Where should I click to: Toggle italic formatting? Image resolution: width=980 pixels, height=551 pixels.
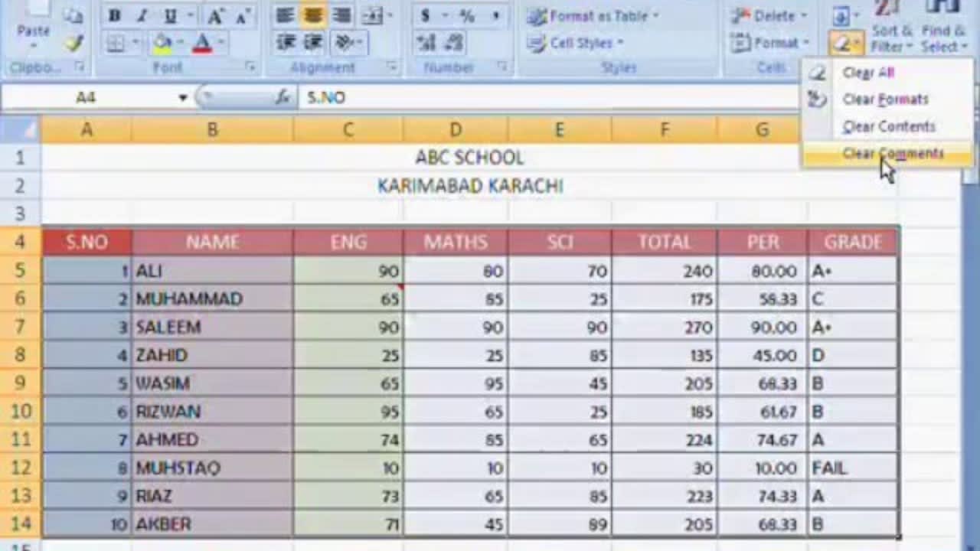point(140,15)
